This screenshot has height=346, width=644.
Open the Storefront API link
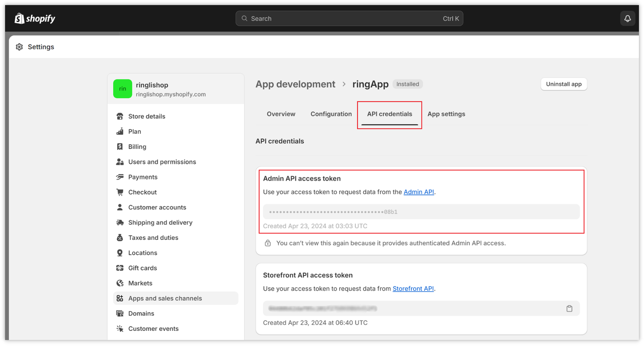[413, 289]
